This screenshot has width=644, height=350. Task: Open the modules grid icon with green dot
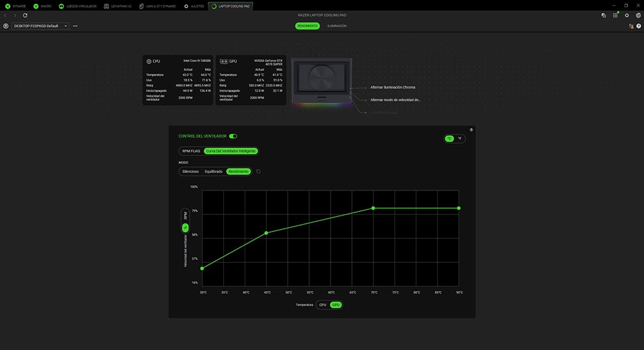(615, 15)
